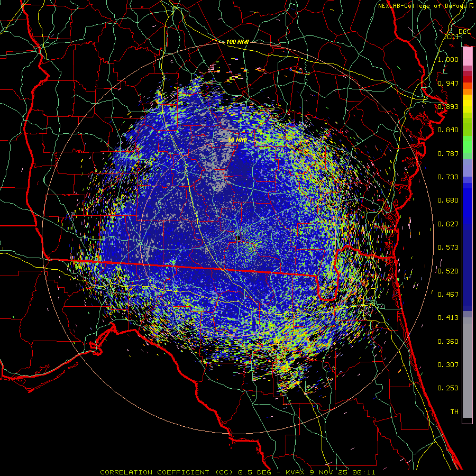Image resolution: width=476 pixels, height=476 pixels.
Task: Pick the pink swatch atop color bar
Action: coord(467,57)
